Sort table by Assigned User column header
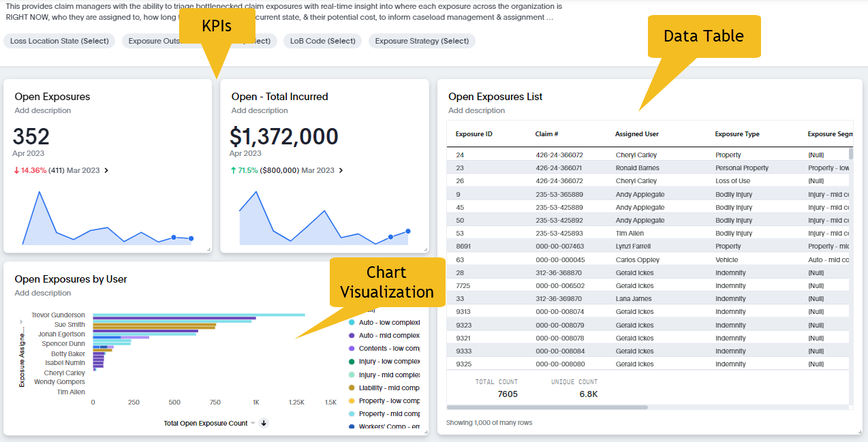868x442 pixels. click(636, 134)
